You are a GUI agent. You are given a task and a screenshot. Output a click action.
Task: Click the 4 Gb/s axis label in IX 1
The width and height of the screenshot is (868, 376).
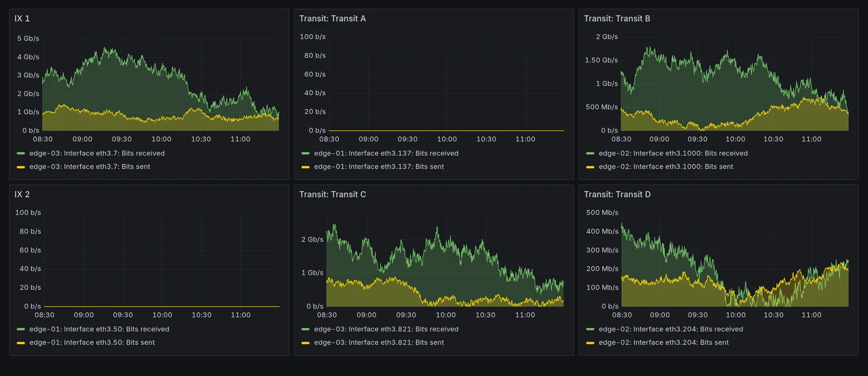(28, 57)
